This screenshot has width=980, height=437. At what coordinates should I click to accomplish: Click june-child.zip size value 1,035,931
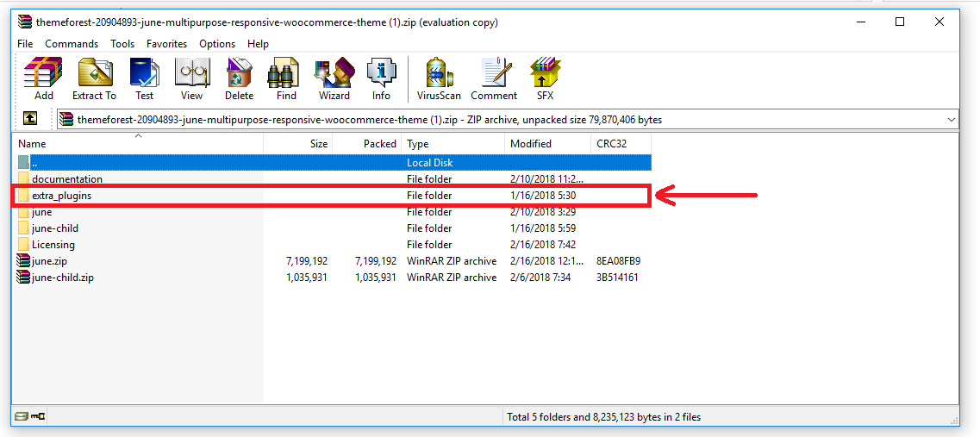tap(307, 277)
